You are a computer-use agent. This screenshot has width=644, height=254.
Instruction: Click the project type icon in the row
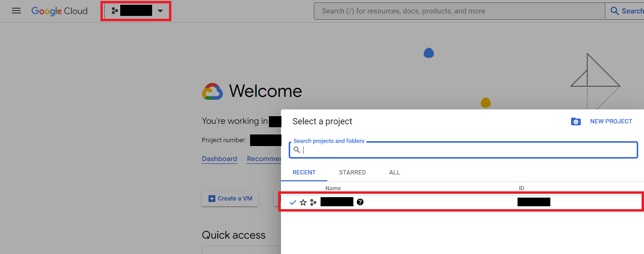(x=313, y=202)
